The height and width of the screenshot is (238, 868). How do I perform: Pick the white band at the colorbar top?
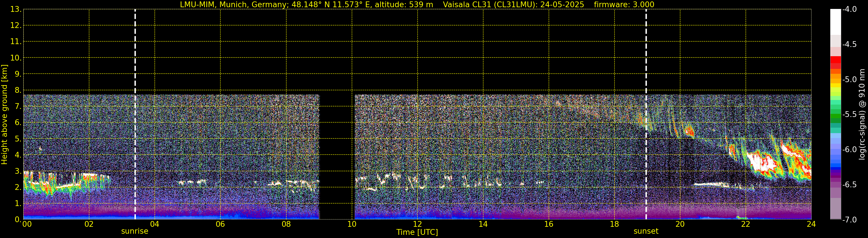coord(835,22)
